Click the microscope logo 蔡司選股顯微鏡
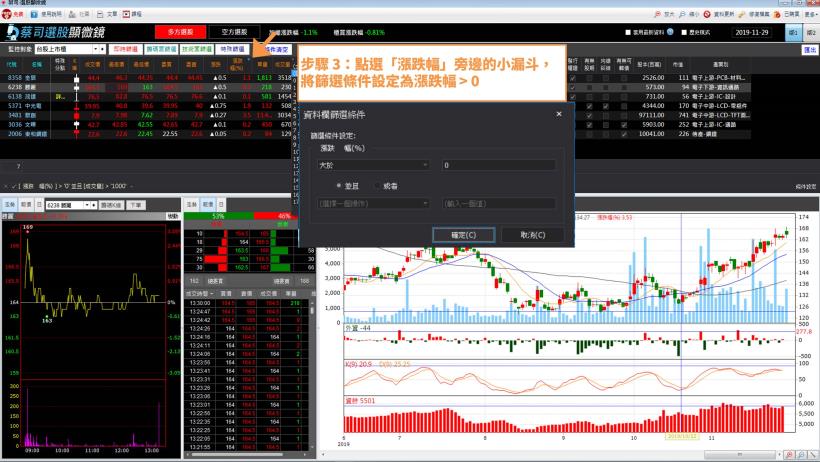 [55, 32]
